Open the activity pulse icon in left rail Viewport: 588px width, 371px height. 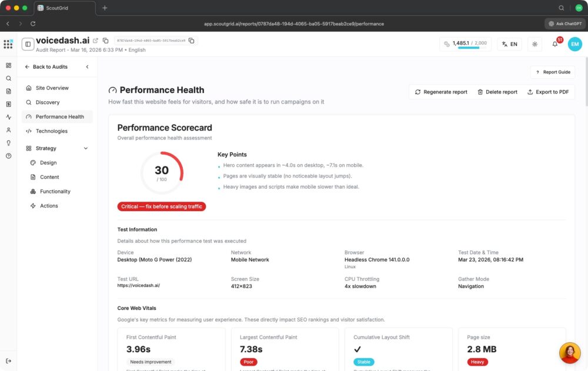tap(8, 117)
